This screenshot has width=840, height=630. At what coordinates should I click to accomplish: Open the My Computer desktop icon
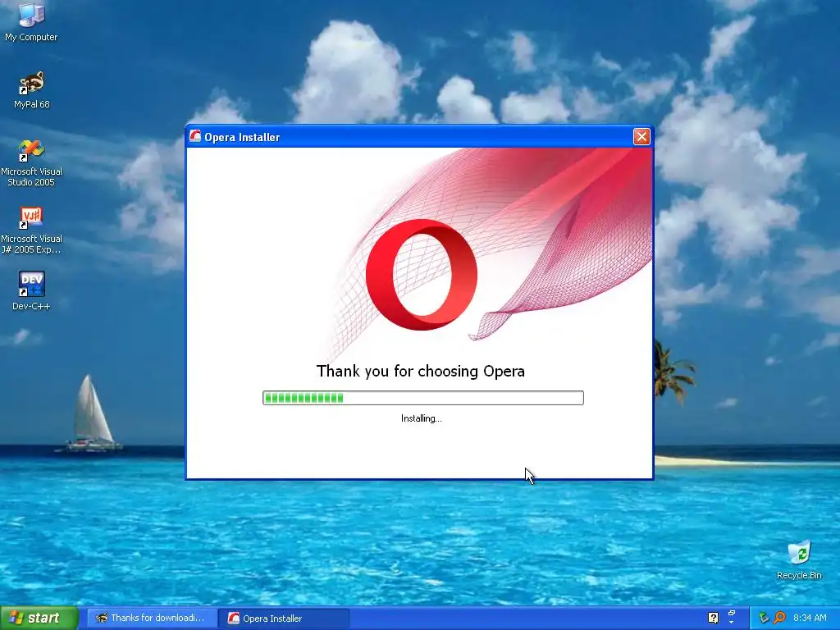31,21
